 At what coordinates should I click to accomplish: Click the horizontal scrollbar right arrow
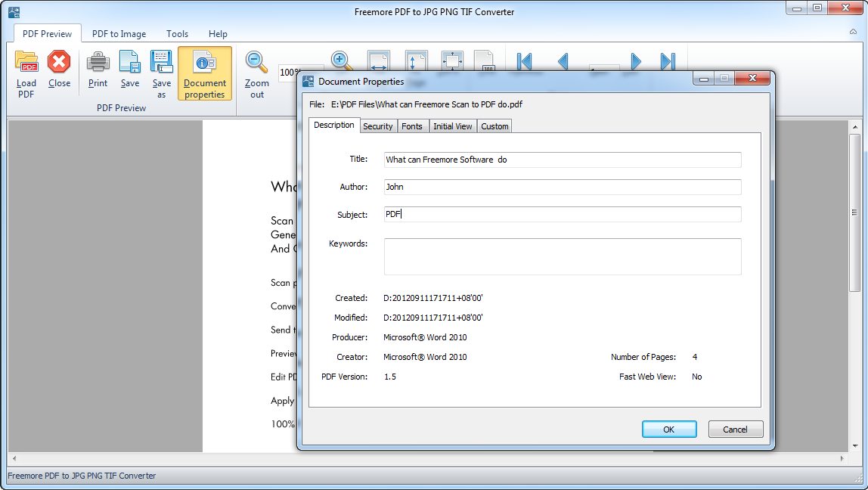842,458
